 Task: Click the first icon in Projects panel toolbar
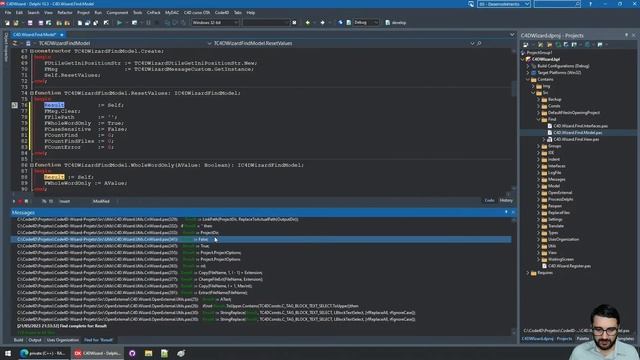coord(526,44)
